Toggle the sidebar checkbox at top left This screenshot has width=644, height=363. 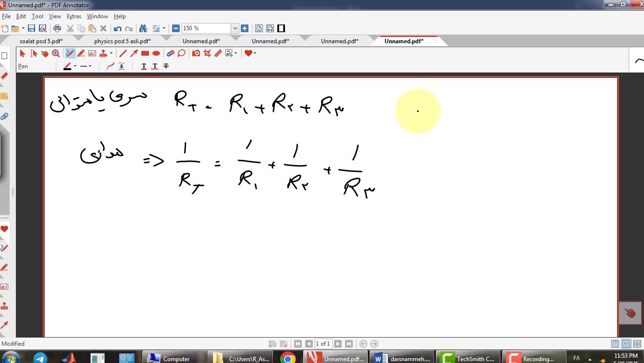[x=4, y=56]
